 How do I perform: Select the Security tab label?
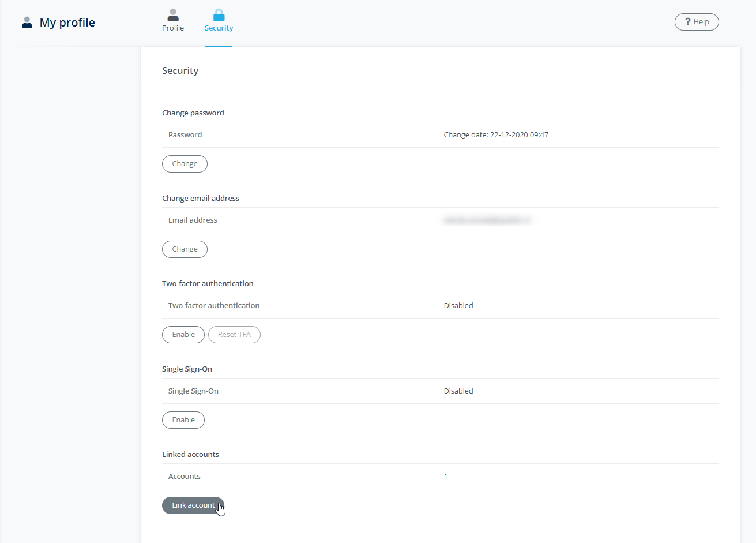coord(219,28)
